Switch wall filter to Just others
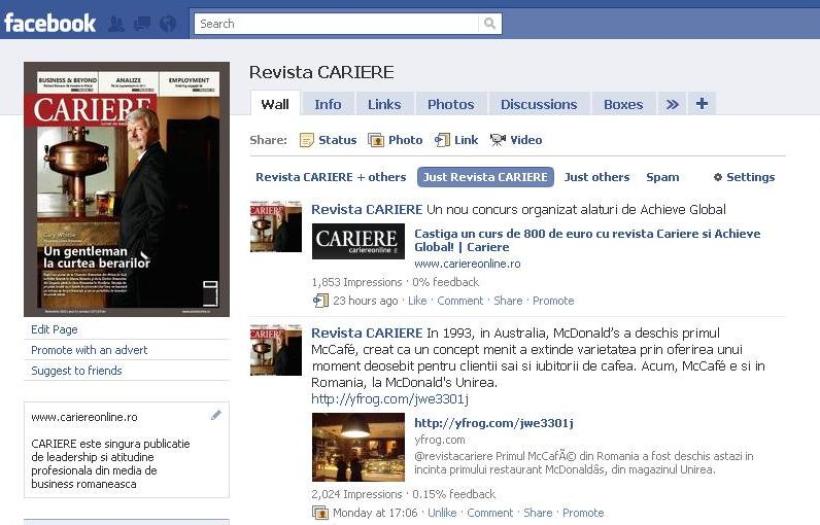Screen dimensions: 820x525 click(x=596, y=177)
